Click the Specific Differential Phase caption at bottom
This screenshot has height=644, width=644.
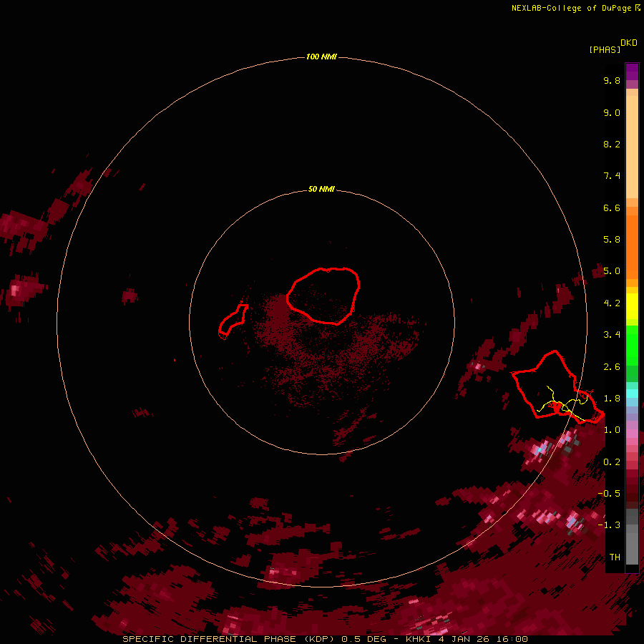[x=325, y=639]
